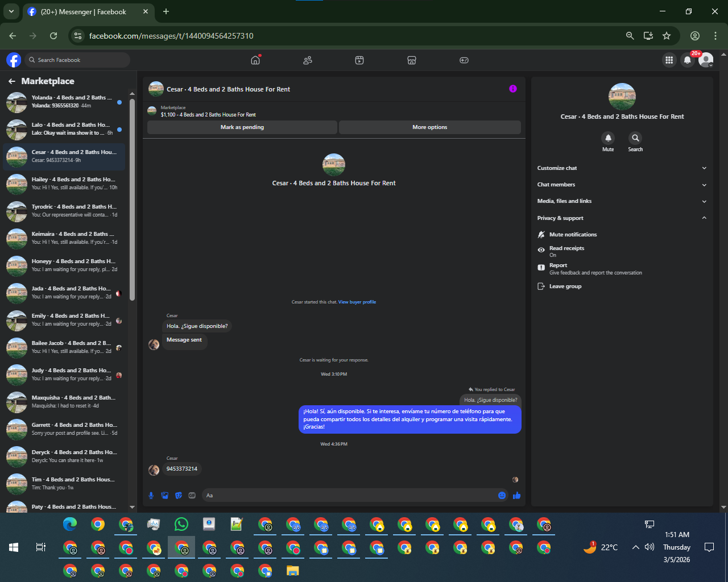Open WhatsApp from the taskbar
This screenshot has height=582, width=728.
(181, 524)
